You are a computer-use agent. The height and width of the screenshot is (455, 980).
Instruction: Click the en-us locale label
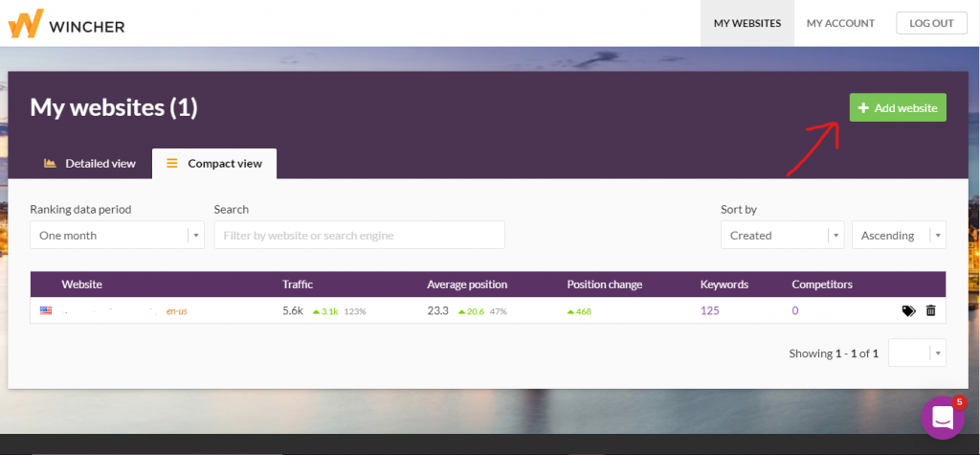176,311
